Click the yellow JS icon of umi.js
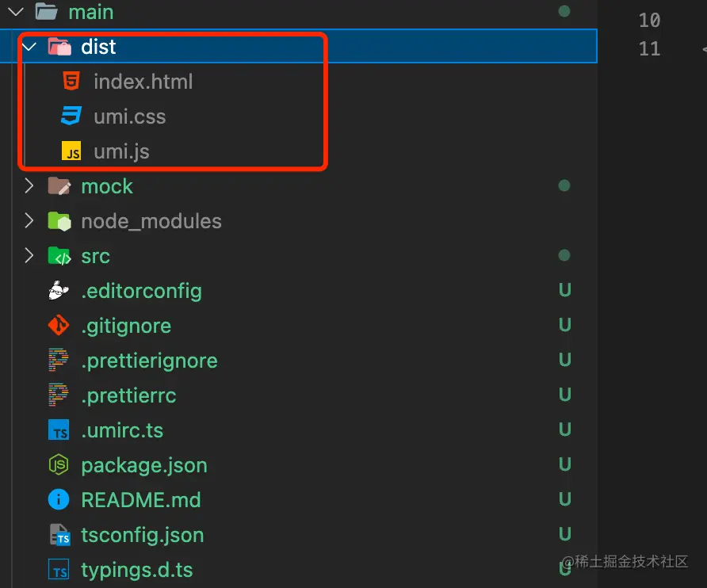 point(71,151)
